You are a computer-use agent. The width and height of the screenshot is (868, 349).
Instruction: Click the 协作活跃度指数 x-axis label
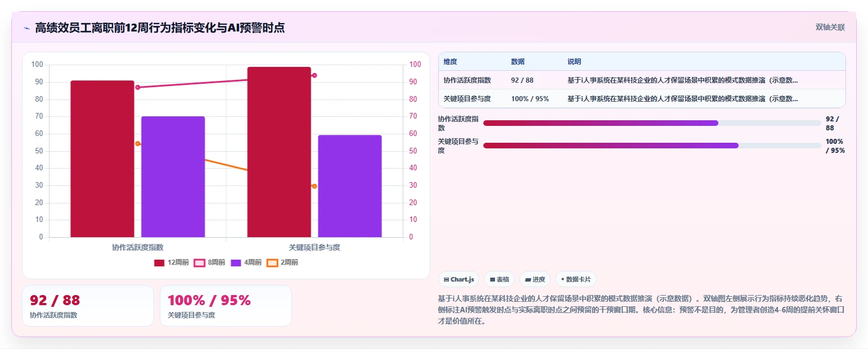138,247
